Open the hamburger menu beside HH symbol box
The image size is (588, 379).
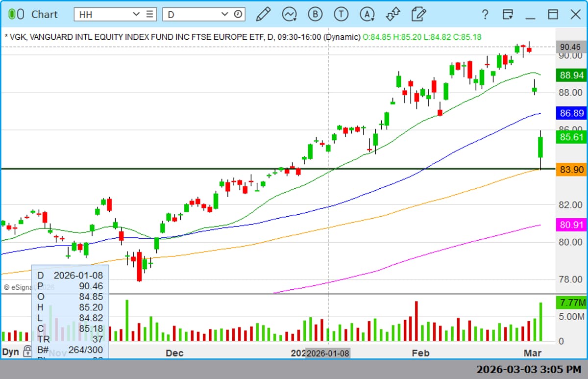(149, 14)
